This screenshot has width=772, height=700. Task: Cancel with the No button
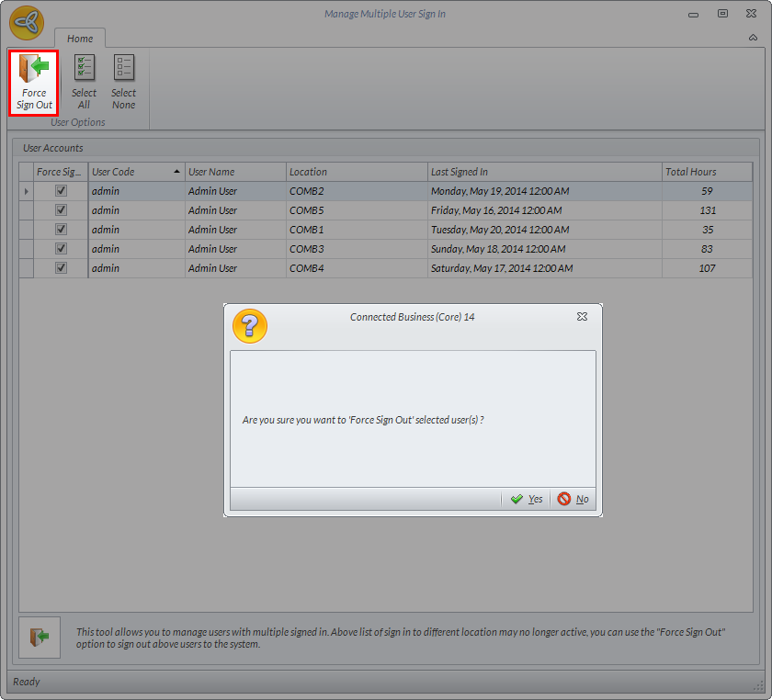pyautogui.click(x=573, y=499)
